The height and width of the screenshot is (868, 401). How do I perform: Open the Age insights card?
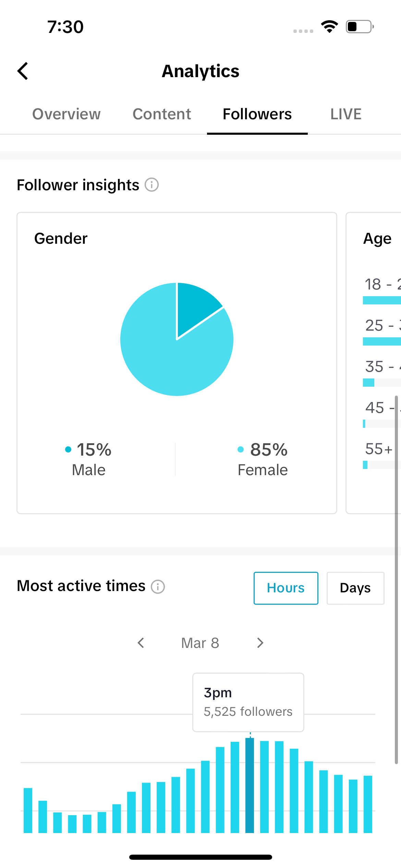[374, 363]
